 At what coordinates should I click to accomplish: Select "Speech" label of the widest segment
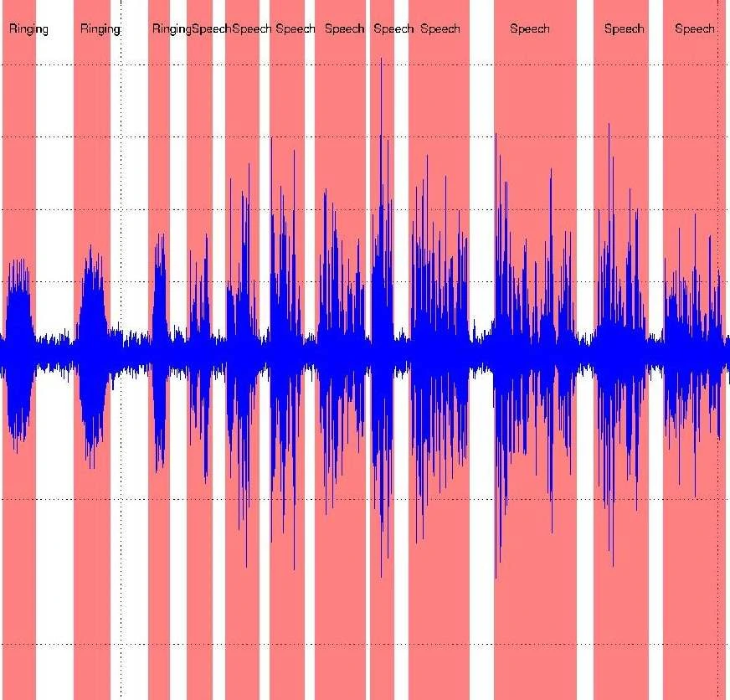coord(530,29)
